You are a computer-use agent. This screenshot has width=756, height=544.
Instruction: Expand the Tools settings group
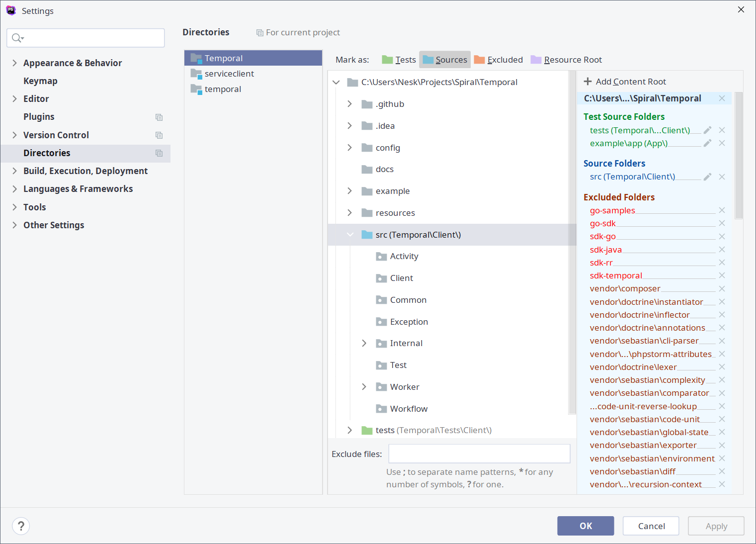[x=14, y=207]
